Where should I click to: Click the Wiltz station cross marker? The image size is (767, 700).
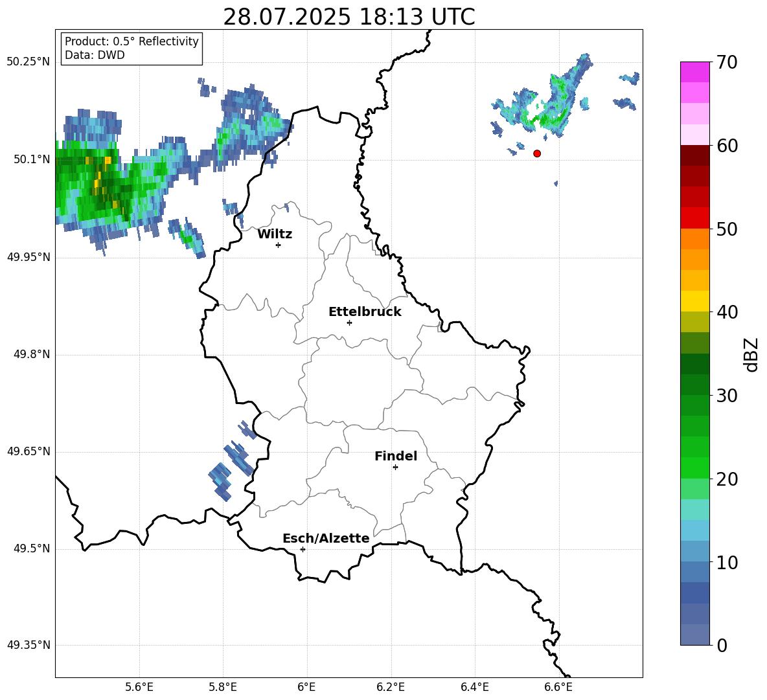point(279,245)
